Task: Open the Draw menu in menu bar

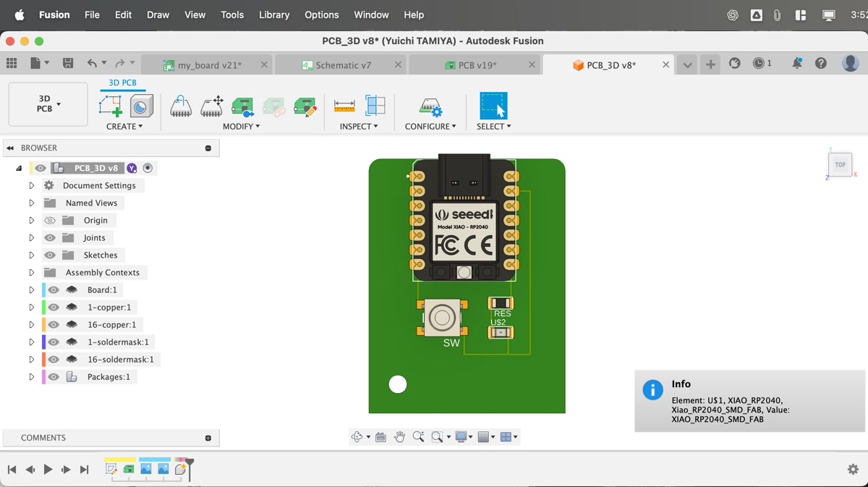Action: pos(158,14)
